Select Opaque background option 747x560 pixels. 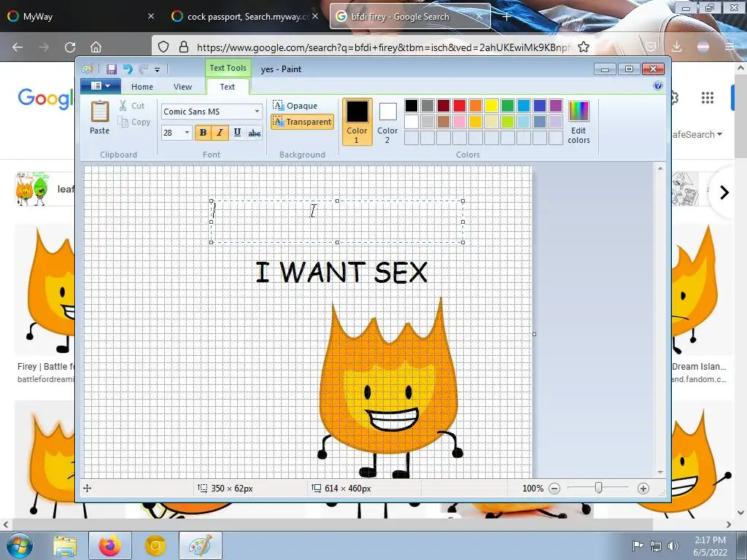(295, 106)
